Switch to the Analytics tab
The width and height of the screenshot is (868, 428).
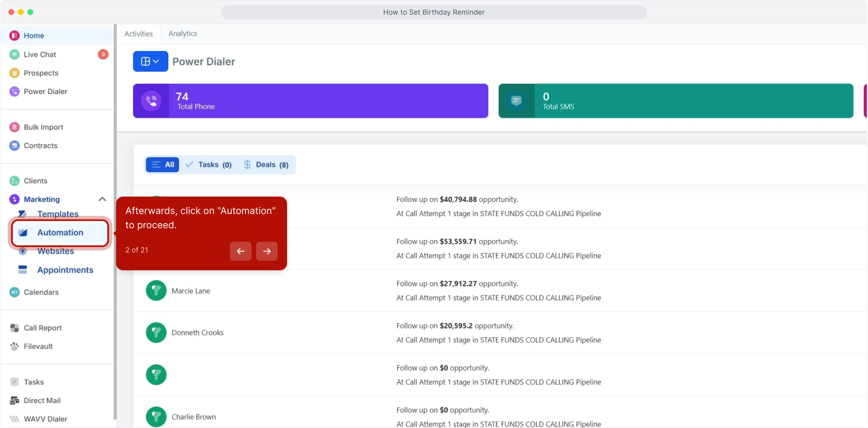point(183,34)
